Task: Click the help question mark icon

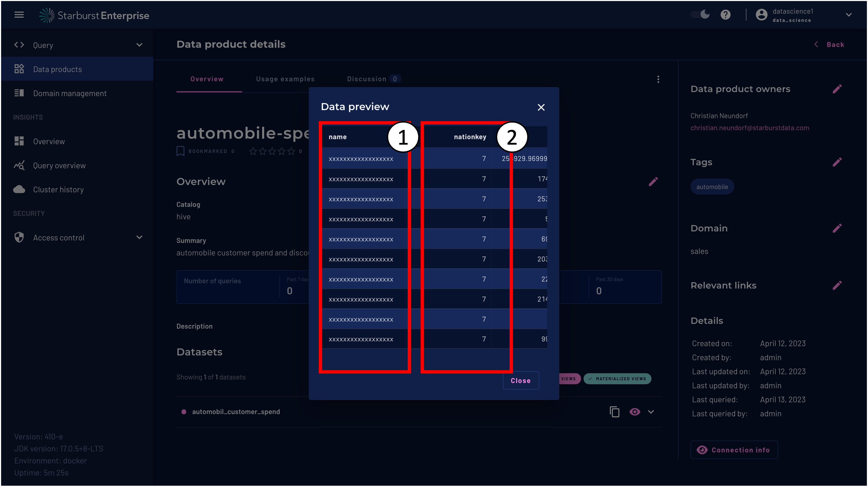Action: [725, 15]
